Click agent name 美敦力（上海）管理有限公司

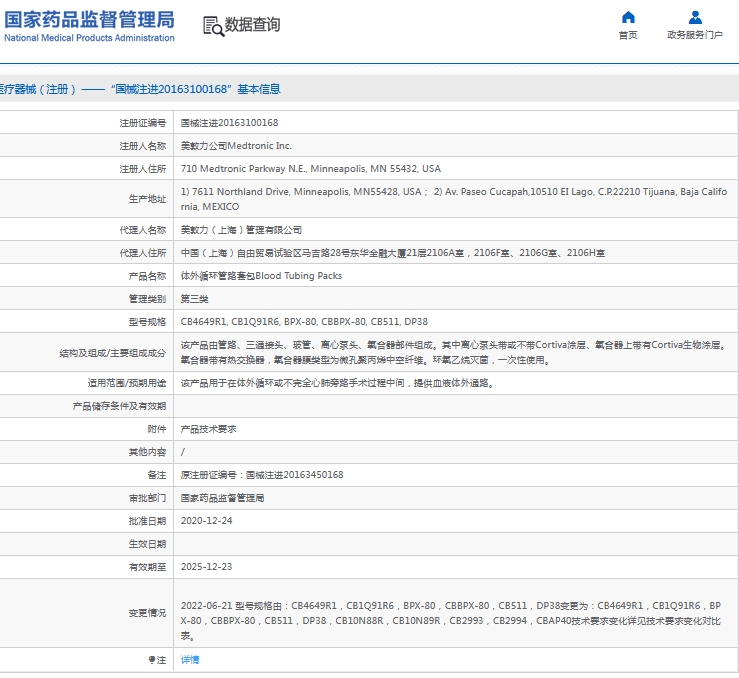tap(240, 230)
